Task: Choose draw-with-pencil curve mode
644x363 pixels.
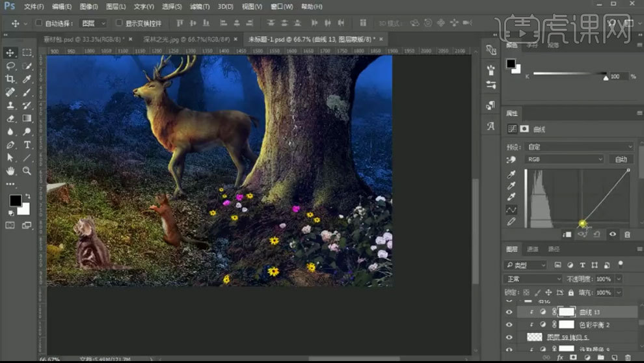Action: (x=511, y=222)
